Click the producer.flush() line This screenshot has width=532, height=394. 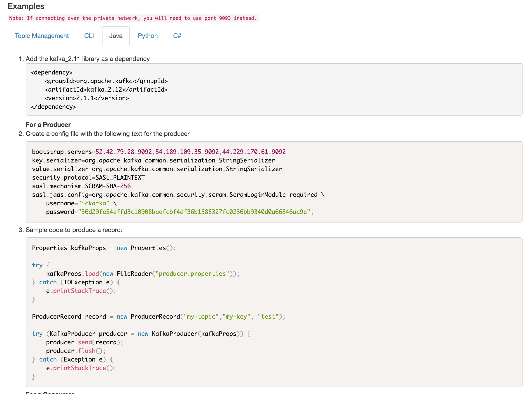click(x=76, y=351)
